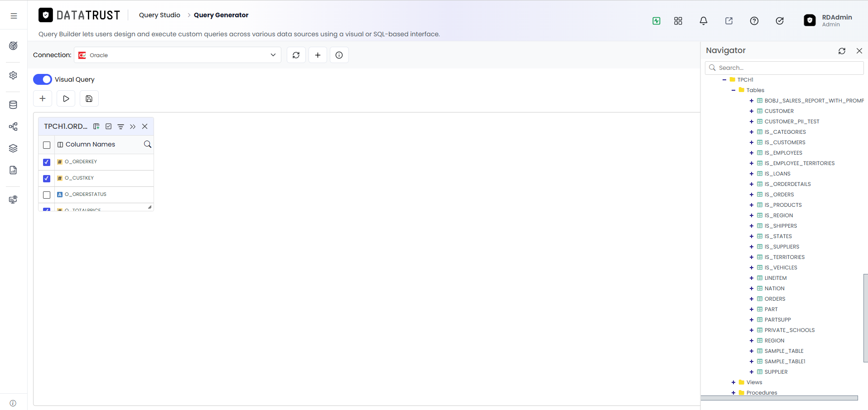Open the notifications bell
This screenshot has width=868, height=410.
point(704,21)
